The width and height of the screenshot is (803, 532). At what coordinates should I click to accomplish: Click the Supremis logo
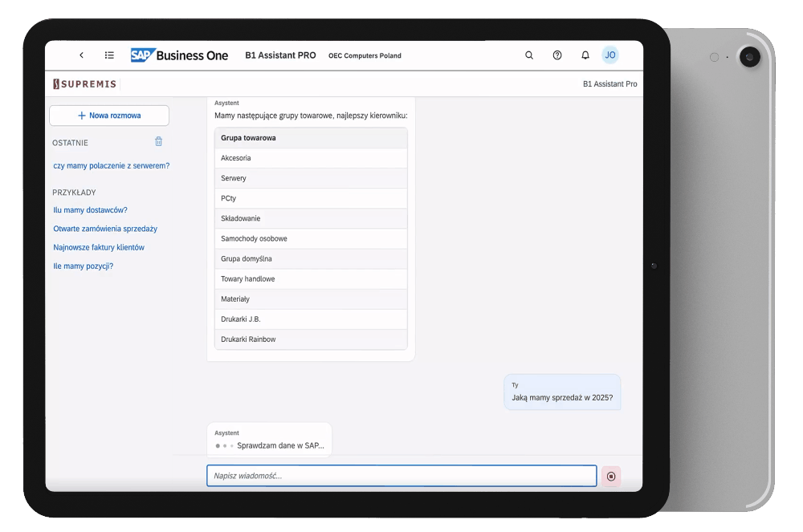pyautogui.click(x=85, y=84)
